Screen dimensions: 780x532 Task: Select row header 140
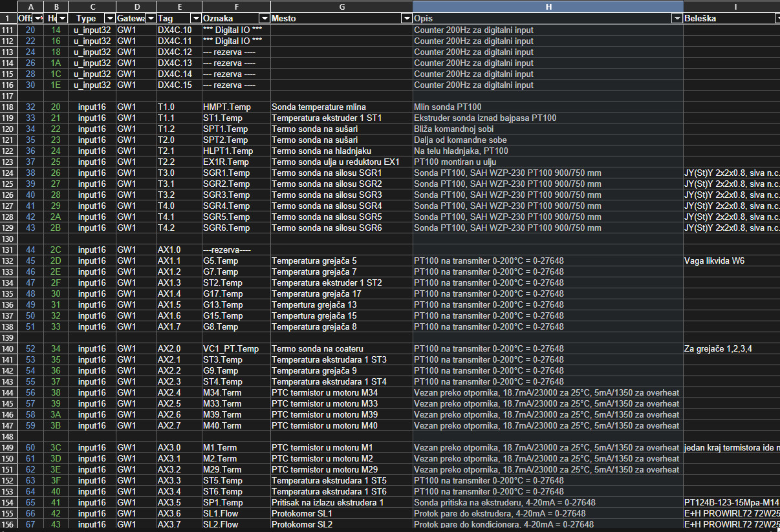(x=8, y=349)
